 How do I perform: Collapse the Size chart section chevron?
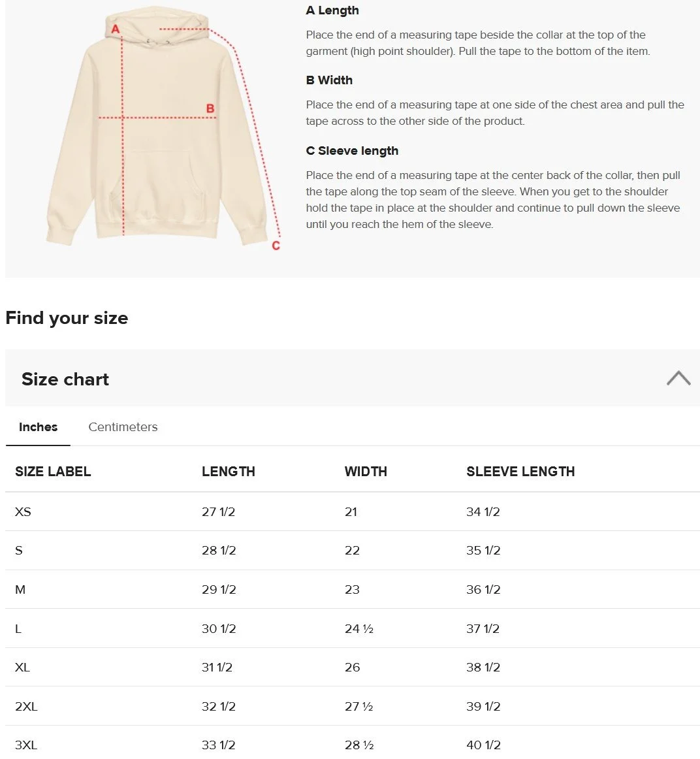tap(678, 378)
